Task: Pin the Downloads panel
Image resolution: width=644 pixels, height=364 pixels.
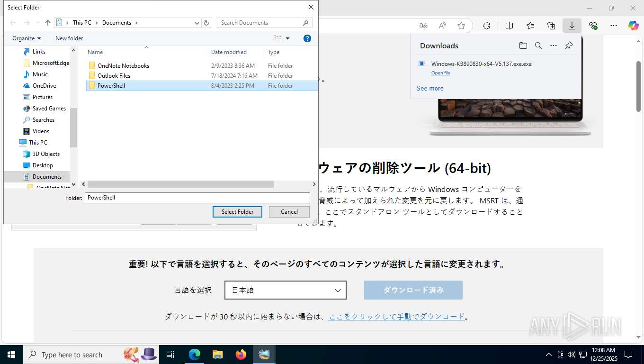Action: point(569,45)
